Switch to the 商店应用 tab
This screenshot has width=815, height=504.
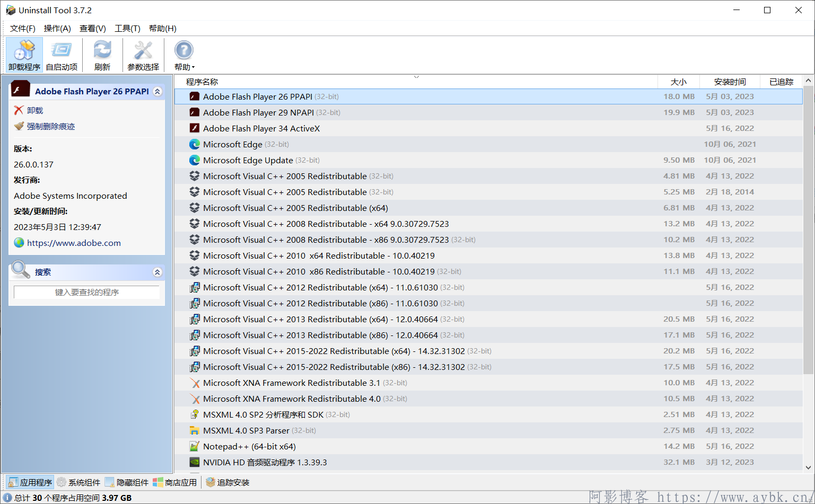pyautogui.click(x=175, y=482)
